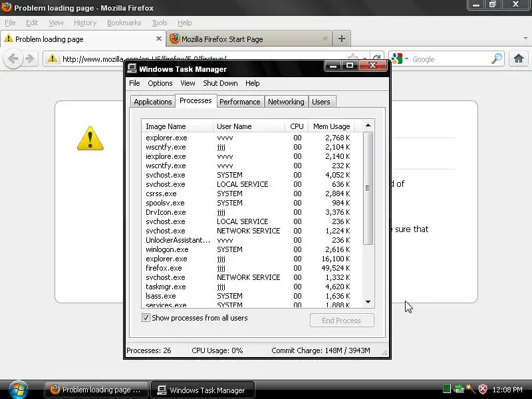Open the Task Manager Help menu

point(253,83)
